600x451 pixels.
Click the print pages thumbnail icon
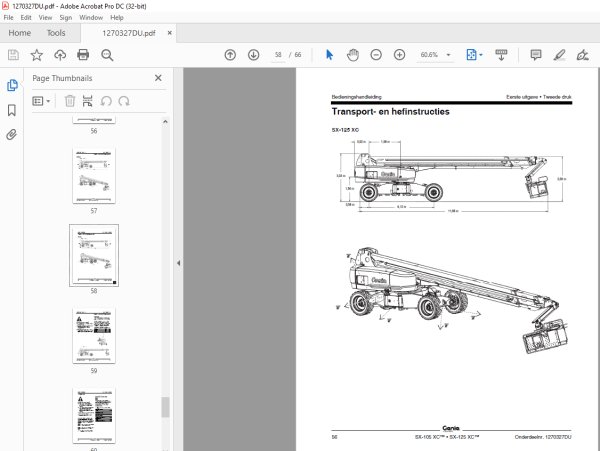click(x=88, y=101)
